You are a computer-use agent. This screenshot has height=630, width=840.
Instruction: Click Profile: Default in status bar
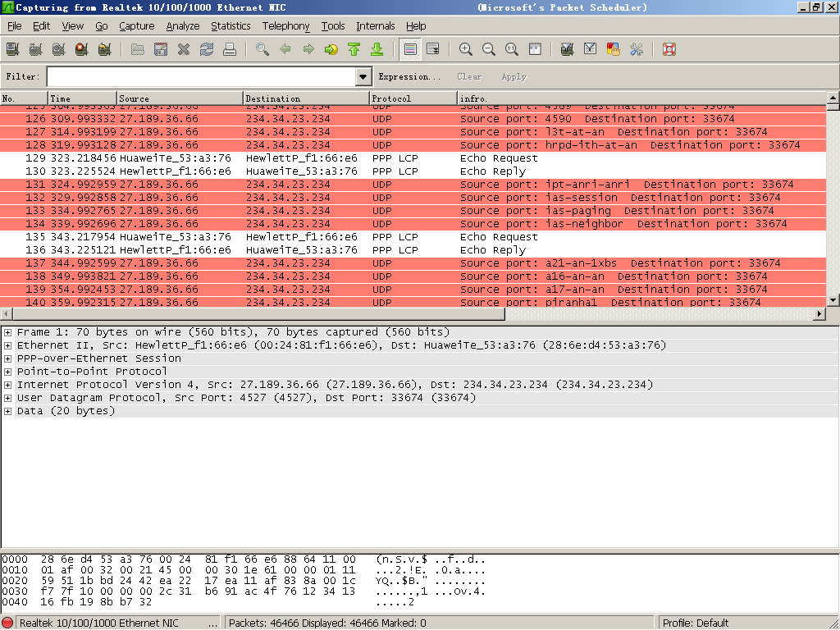pyautogui.click(x=696, y=623)
